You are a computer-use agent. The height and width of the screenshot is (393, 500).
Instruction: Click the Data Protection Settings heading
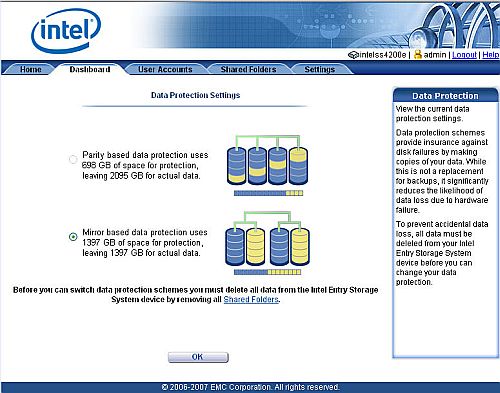click(195, 95)
